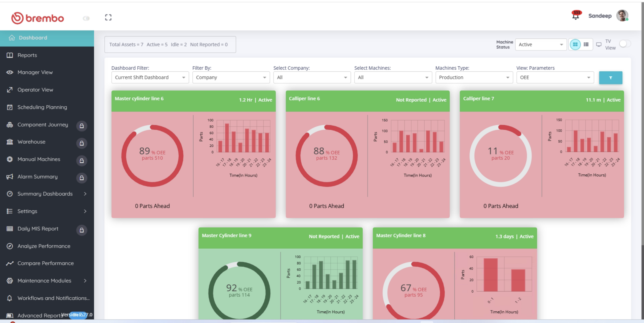The height and width of the screenshot is (323, 644).
Task: Expand Summary Dashboards submenu
Action: (85, 194)
